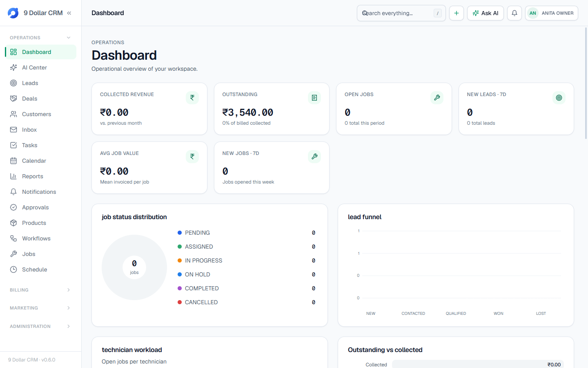The image size is (588, 368).
Task: Click the Reports bar chart icon
Action: 13,176
